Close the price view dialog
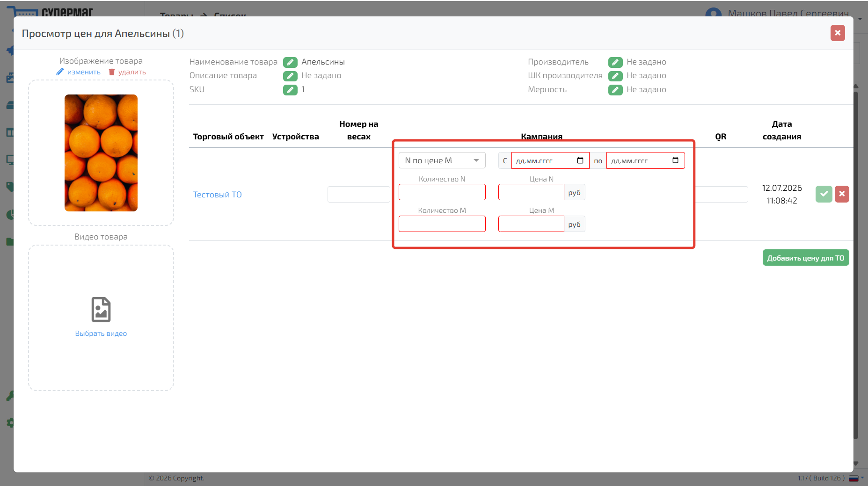 click(838, 33)
